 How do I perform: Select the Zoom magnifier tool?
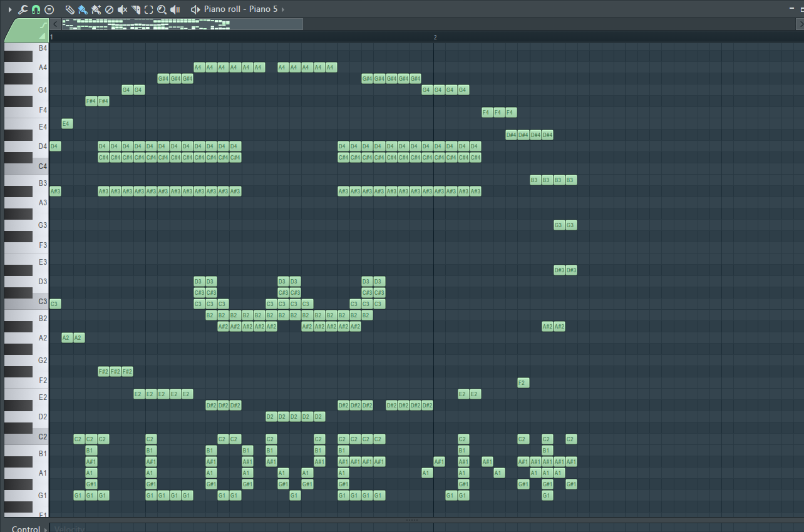(162, 9)
